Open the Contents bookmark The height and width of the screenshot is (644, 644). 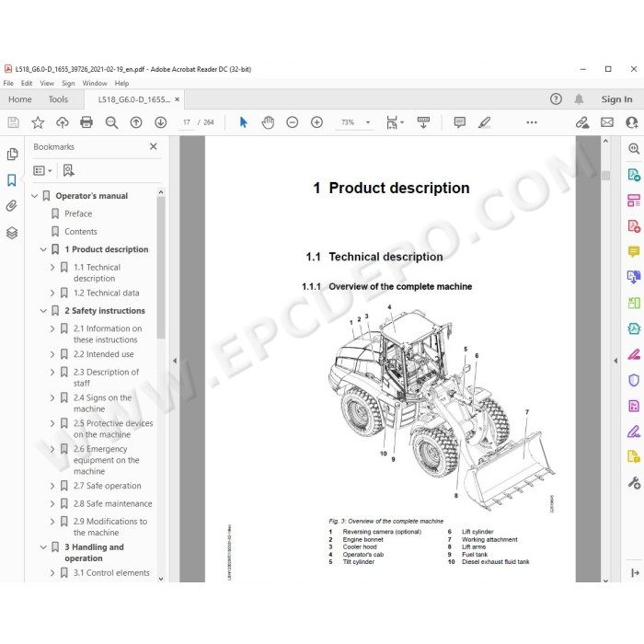[81, 232]
